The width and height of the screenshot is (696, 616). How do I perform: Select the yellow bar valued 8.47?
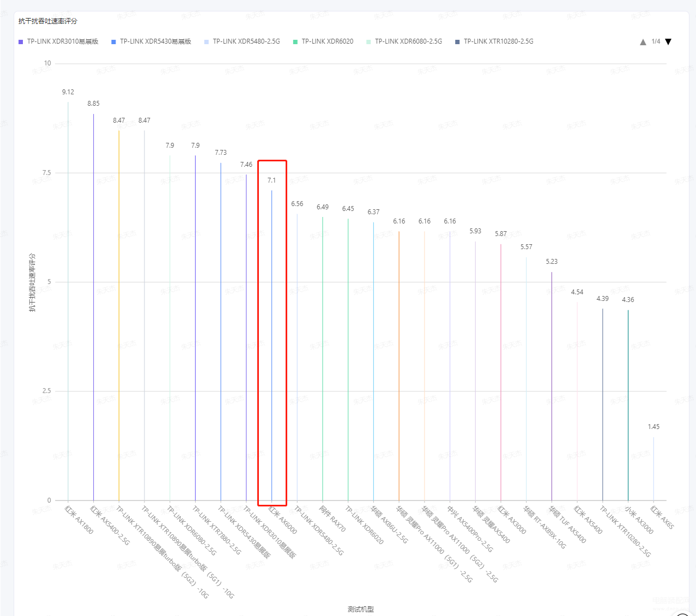coord(119,316)
